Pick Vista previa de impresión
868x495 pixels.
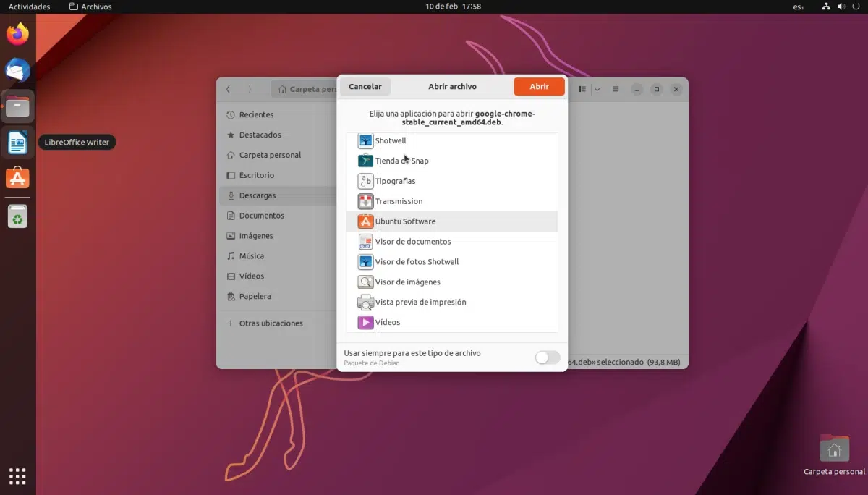[x=452, y=302]
